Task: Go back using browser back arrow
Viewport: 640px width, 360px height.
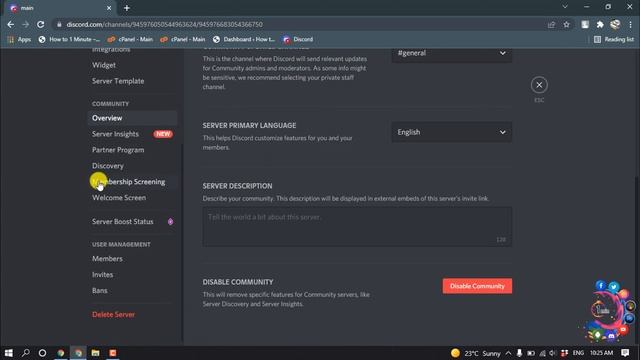Action: 11,24
